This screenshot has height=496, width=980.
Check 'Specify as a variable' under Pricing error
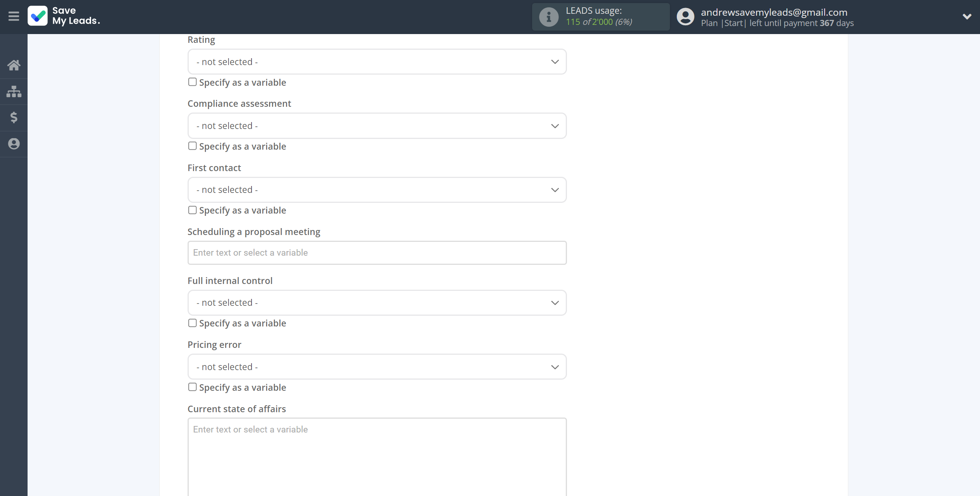coord(193,387)
